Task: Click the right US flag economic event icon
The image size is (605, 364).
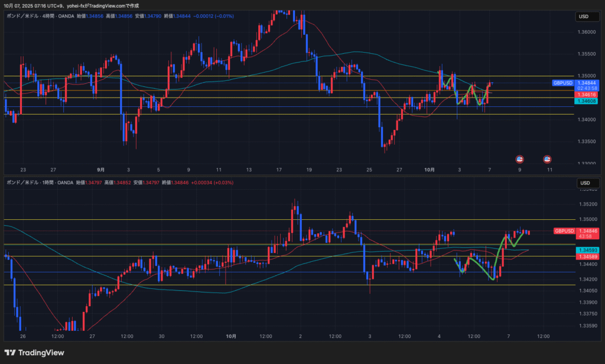Action: tap(547, 159)
